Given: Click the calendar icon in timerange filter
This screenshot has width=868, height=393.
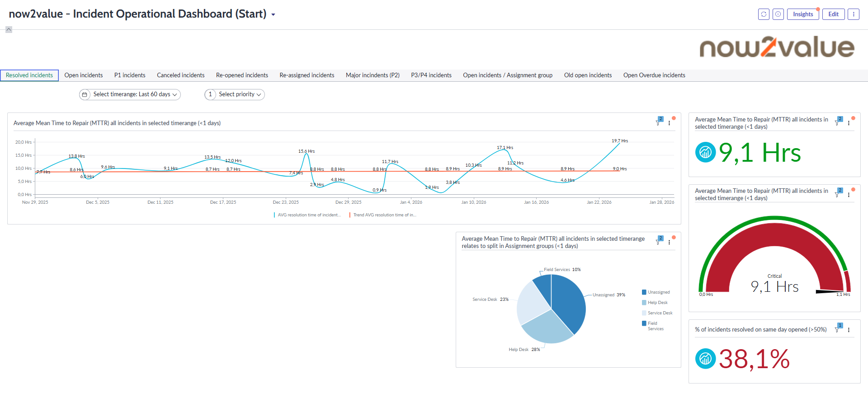Looking at the screenshot, I should point(85,94).
